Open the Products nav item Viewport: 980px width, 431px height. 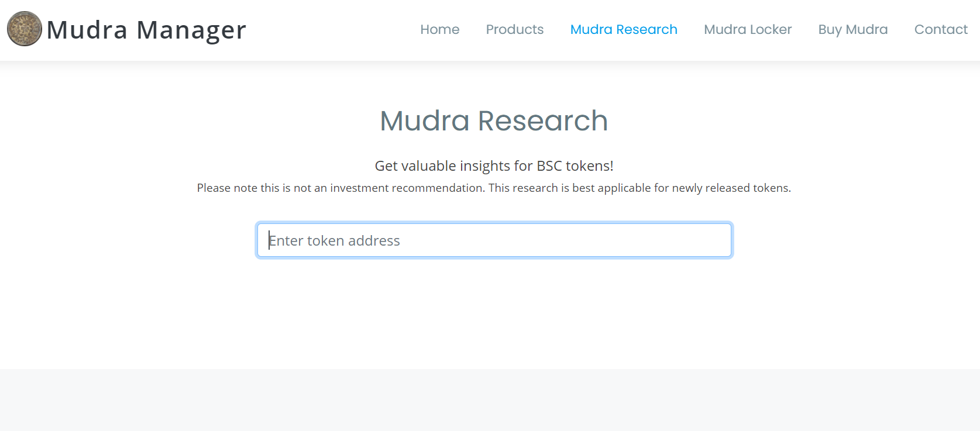click(515, 29)
